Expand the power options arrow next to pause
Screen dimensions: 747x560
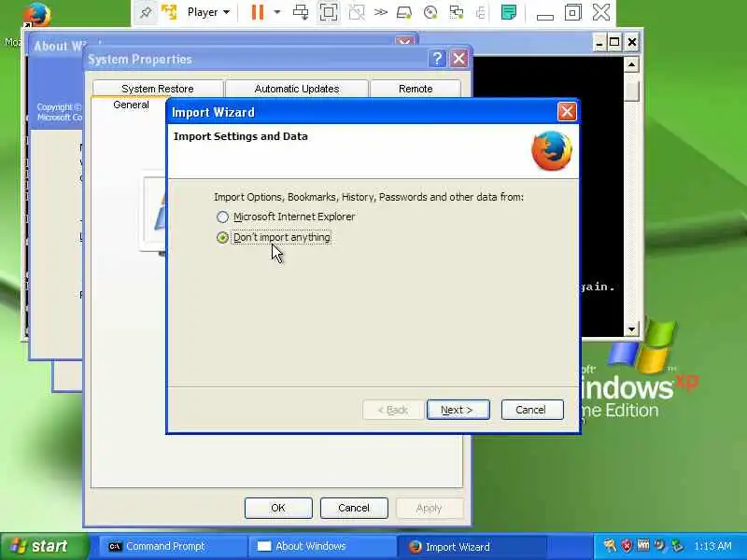click(277, 12)
